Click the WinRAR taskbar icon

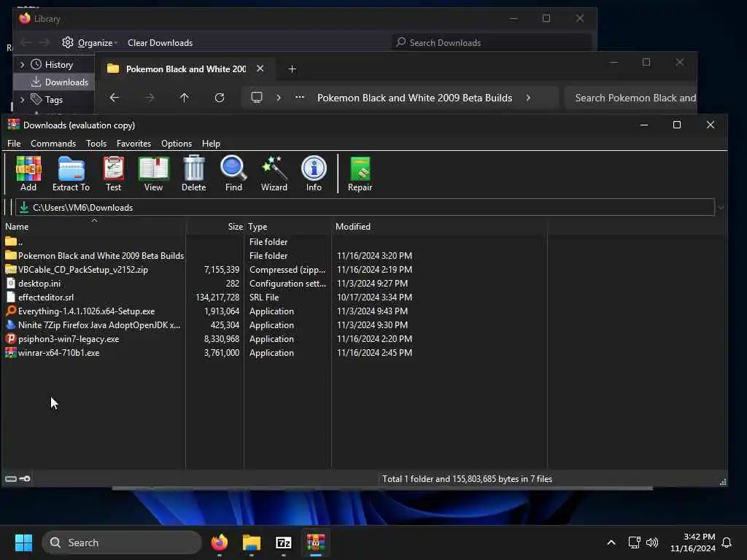click(x=315, y=542)
